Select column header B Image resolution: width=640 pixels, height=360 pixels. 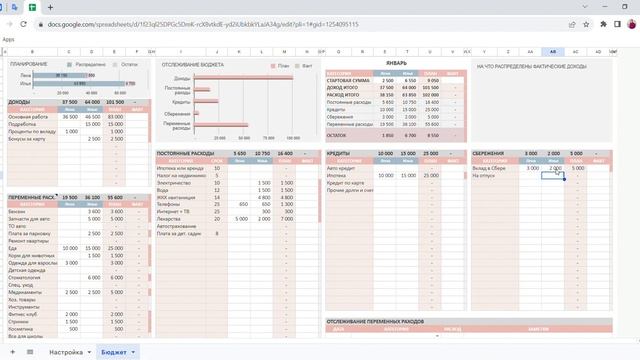[x=32, y=52]
